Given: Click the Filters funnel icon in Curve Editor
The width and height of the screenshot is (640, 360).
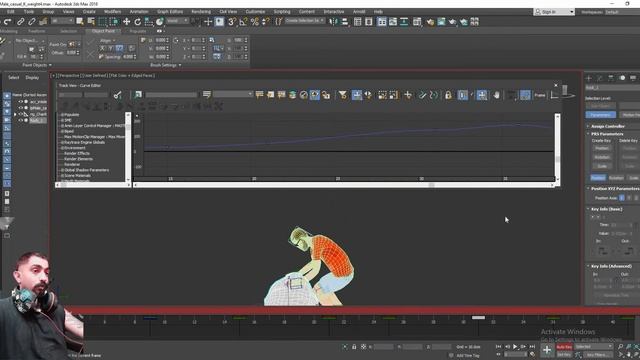Looking at the screenshot, I should pos(342,95).
